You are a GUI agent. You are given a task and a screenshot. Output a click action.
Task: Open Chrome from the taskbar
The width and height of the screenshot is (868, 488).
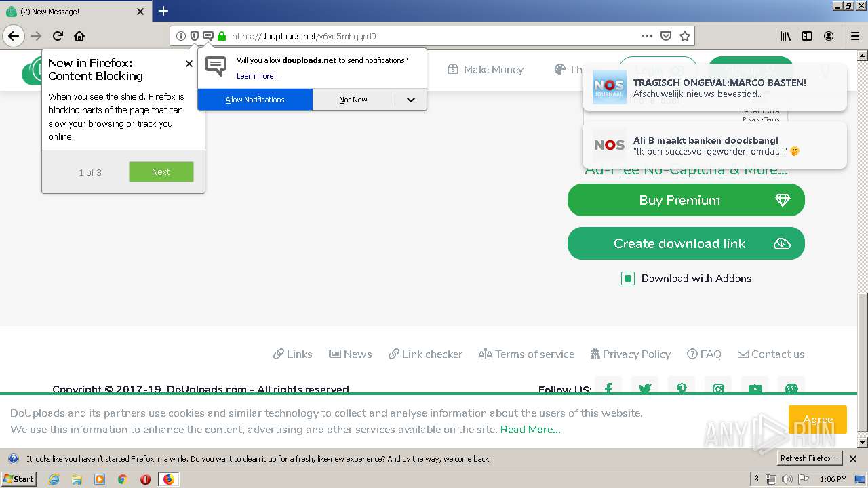pyautogui.click(x=122, y=479)
